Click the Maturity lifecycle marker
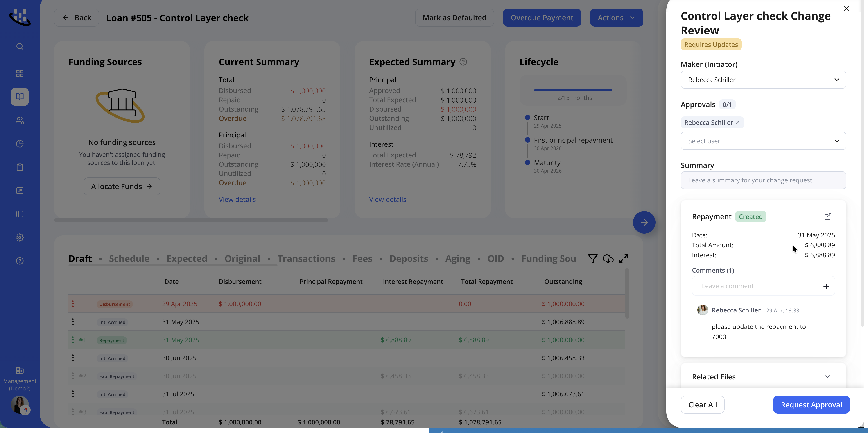Image resolution: width=868 pixels, height=433 pixels. 528,162
